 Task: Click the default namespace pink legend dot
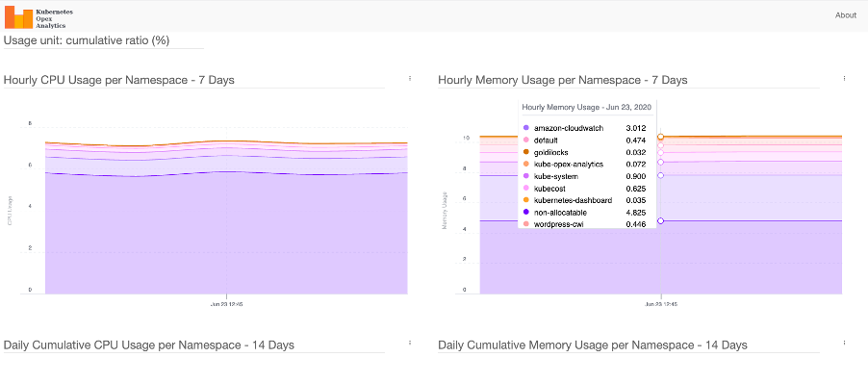pos(525,140)
